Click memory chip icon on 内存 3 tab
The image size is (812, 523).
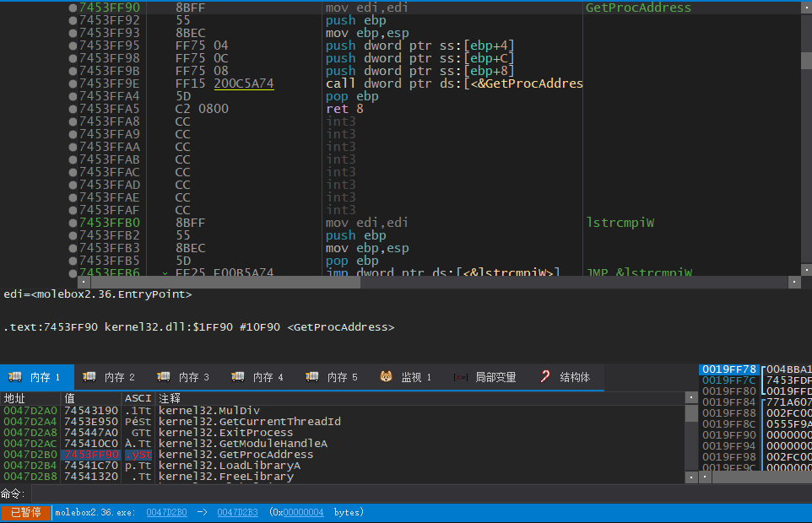click(x=164, y=377)
